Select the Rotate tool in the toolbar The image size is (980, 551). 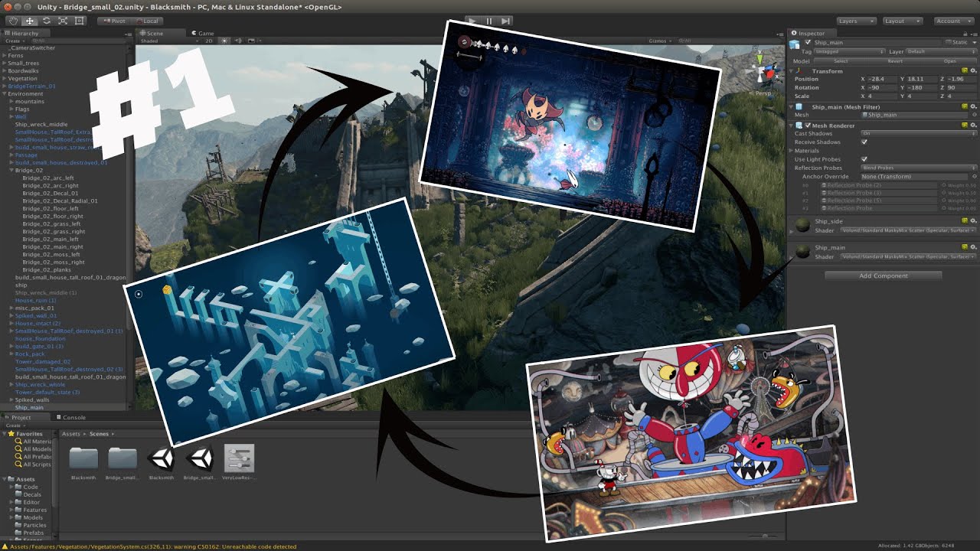coord(46,21)
